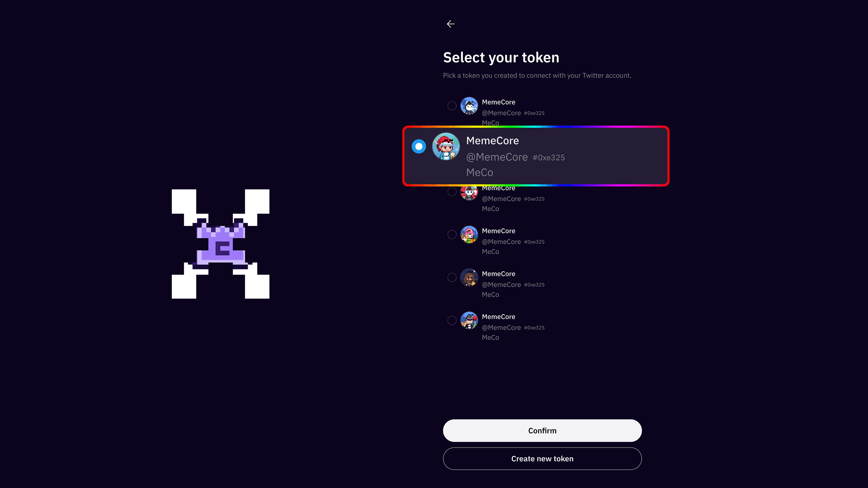Click the red checkered avatar of third token
Image resolution: width=868 pixels, height=488 pixels.
click(x=469, y=193)
